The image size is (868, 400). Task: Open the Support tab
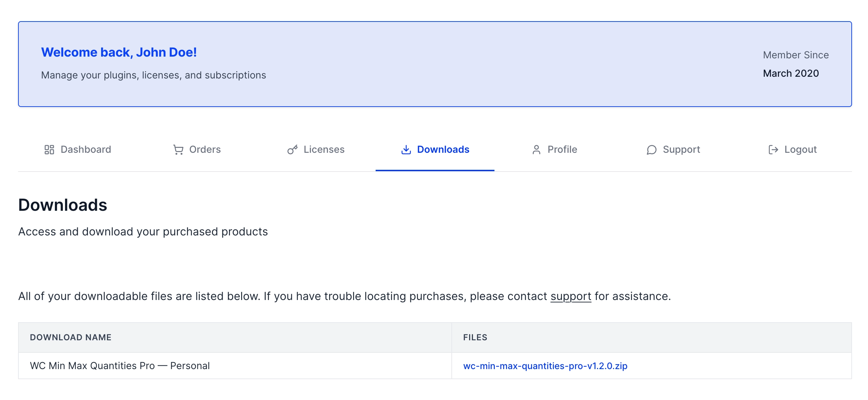coord(681,149)
